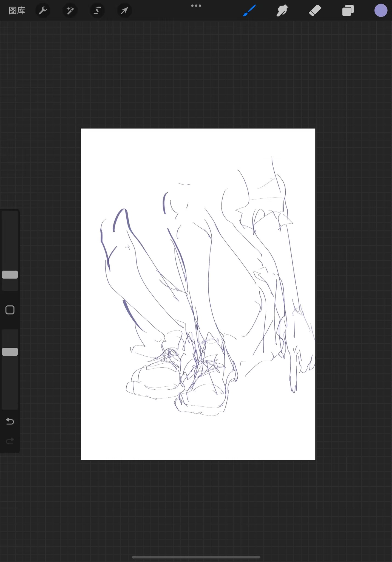Click the brush size slider handle
392x562 pixels.
coord(10,275)
